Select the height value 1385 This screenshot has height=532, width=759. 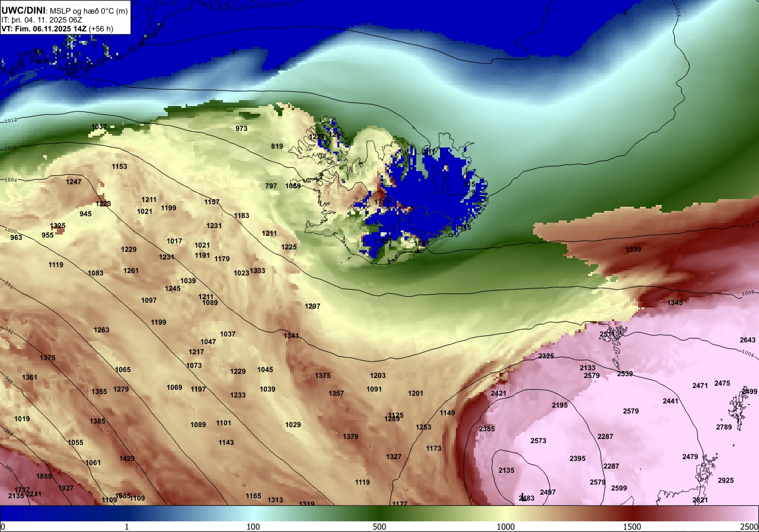(97, 421)
